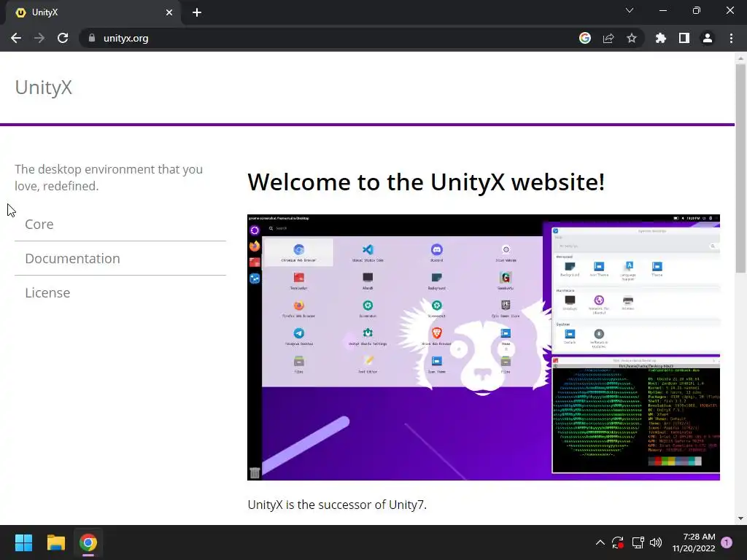Viewport: 747px width, 560px height.
Task: Click the sync update tray icon
Action: 618,542
